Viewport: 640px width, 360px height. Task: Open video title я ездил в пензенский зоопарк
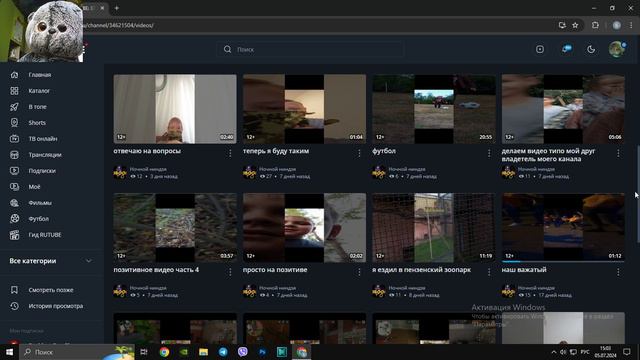(422, 270)
